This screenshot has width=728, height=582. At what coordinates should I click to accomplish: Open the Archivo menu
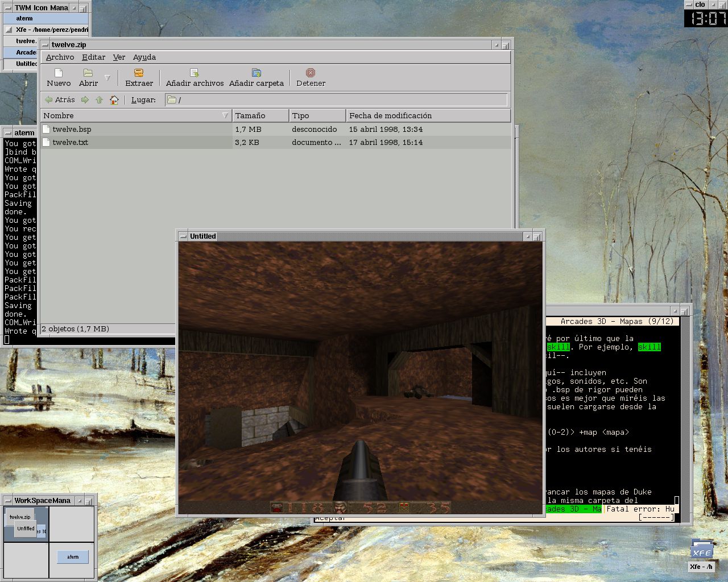point(60,57)
